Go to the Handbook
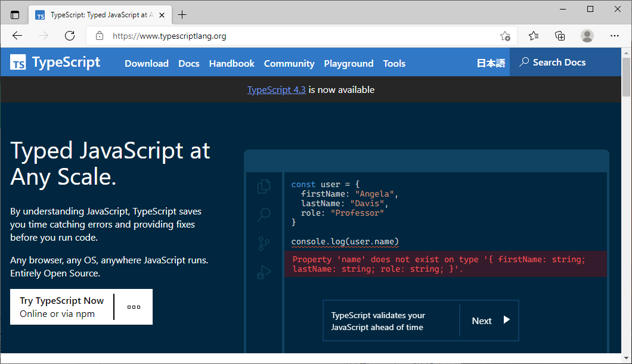Viewport: 632px width, 364px height. pyautogui.click(x=232, y=64)
